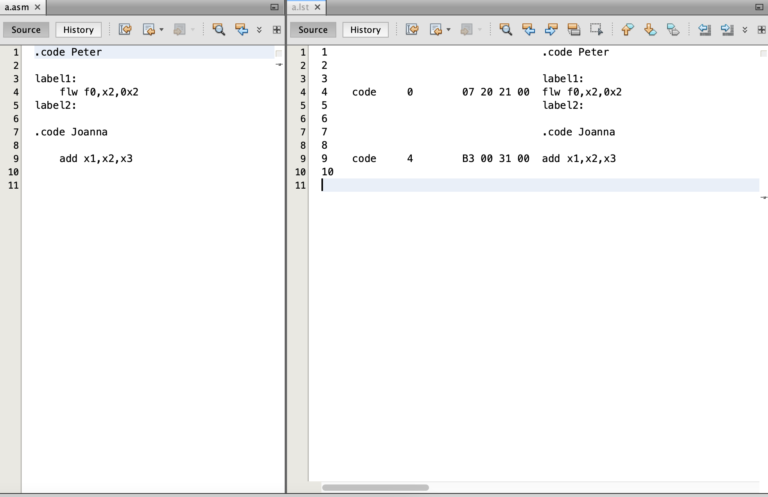768x497 pixels.
Task: Jump to Previous Bookmark in a.lst
Action: click(627, 29)
